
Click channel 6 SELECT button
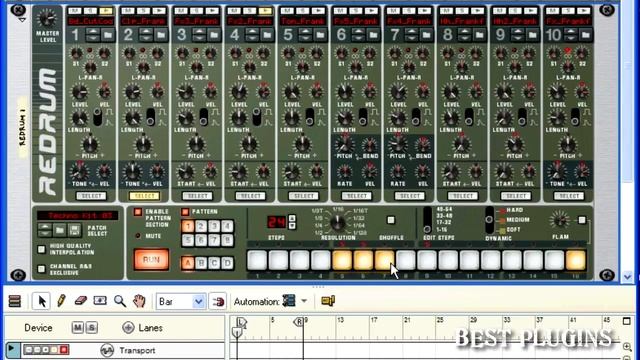pos(357,196)
